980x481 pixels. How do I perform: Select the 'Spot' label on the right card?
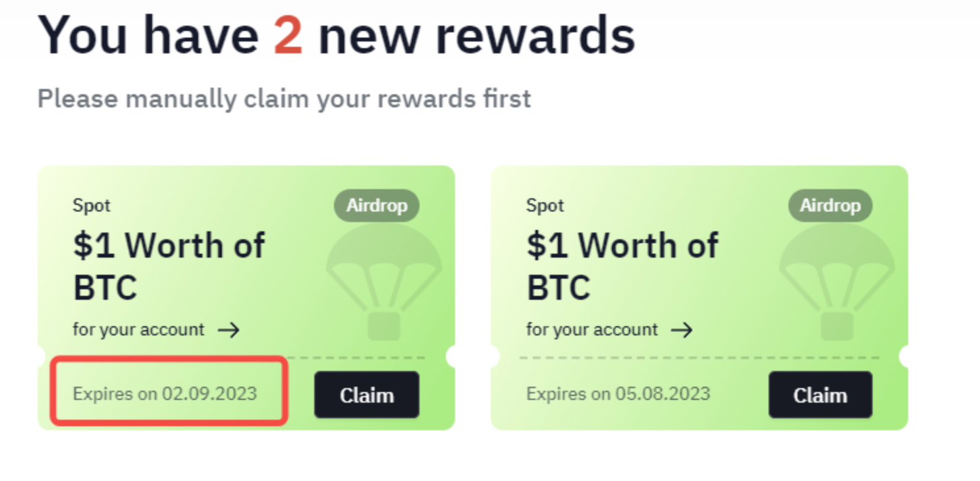click(x=545, y=206)
